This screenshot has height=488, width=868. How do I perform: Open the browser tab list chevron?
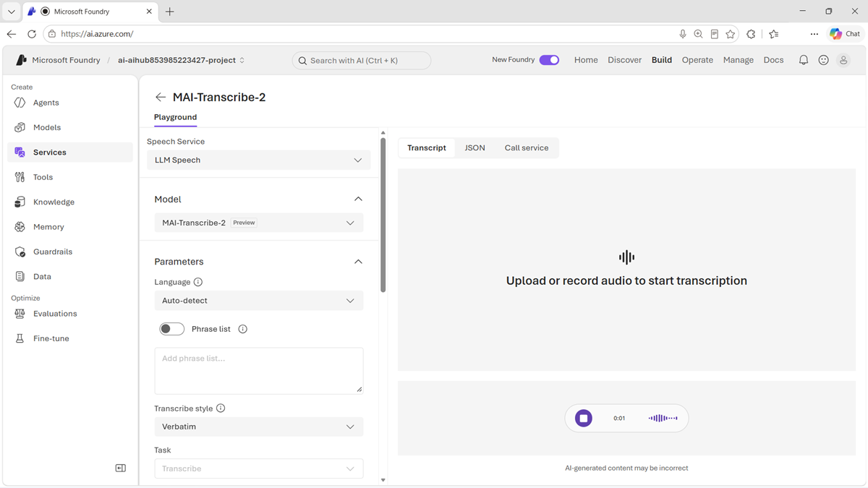pyautogui.click(x=12, y=12)
